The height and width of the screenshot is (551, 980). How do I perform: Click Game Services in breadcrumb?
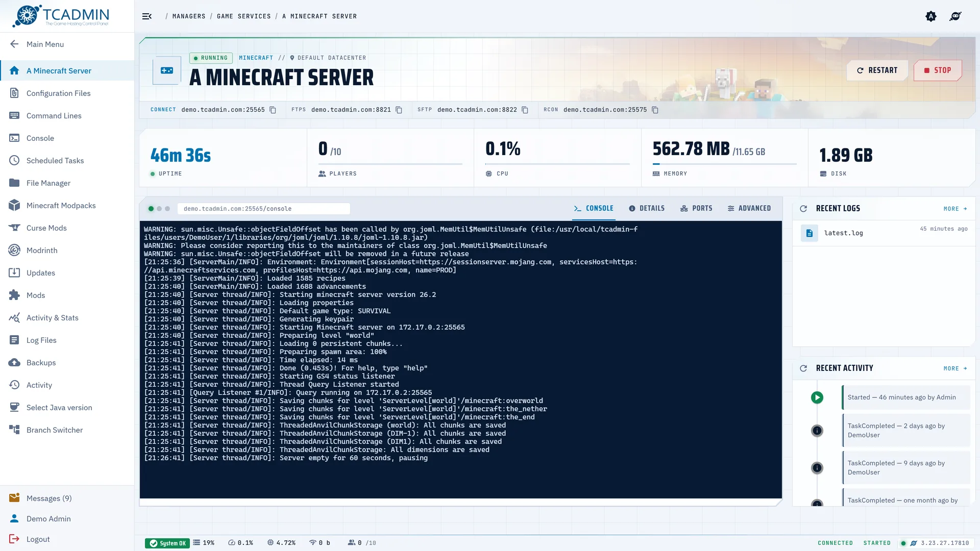click(x=243, y=16)
